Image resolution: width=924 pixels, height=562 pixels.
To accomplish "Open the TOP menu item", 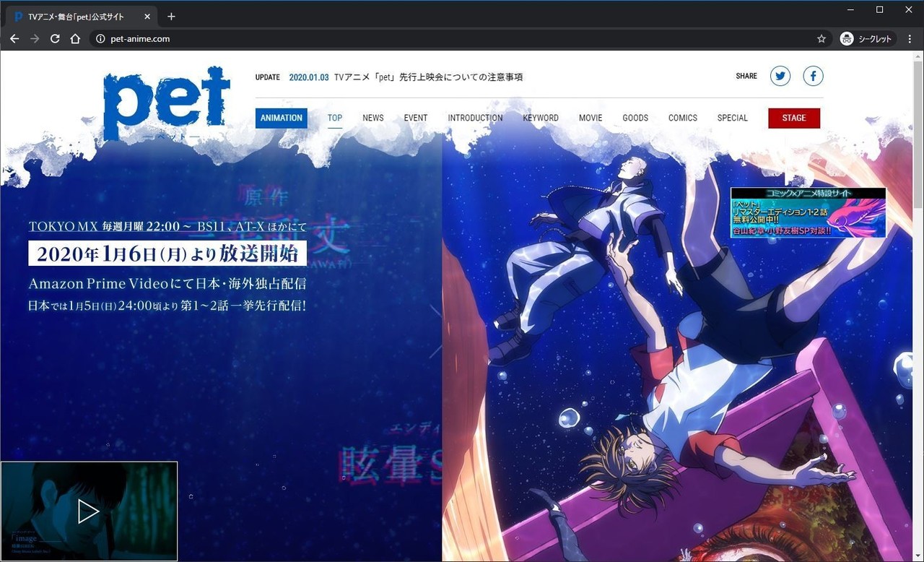I will tap(335, 118).
